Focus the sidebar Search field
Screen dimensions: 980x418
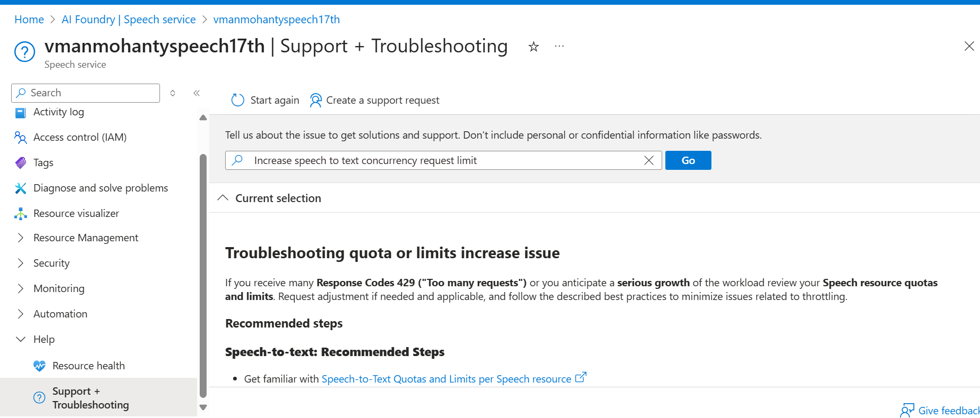coord(85,93)
